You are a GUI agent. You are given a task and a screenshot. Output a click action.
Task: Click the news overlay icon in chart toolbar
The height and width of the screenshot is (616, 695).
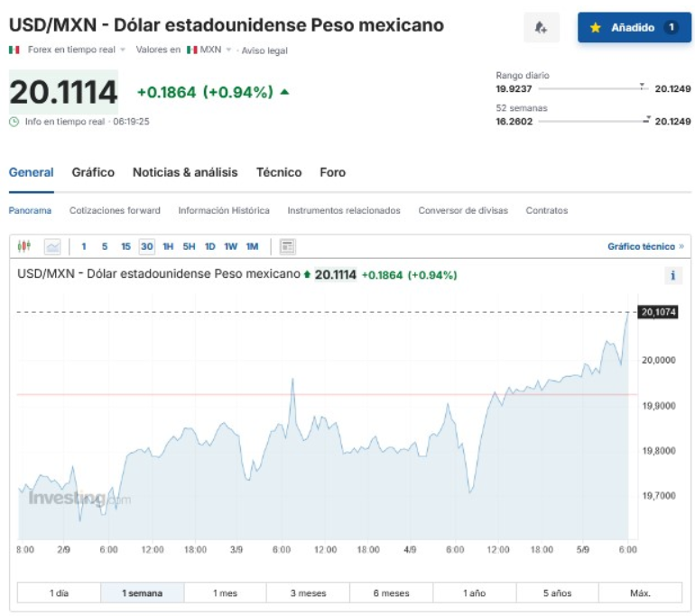tap(288, 246)
